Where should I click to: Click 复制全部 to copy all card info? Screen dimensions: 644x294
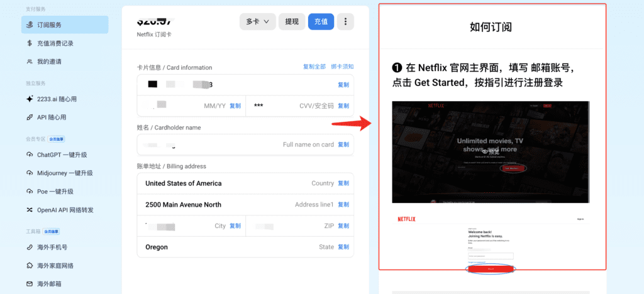pos(314,67)
